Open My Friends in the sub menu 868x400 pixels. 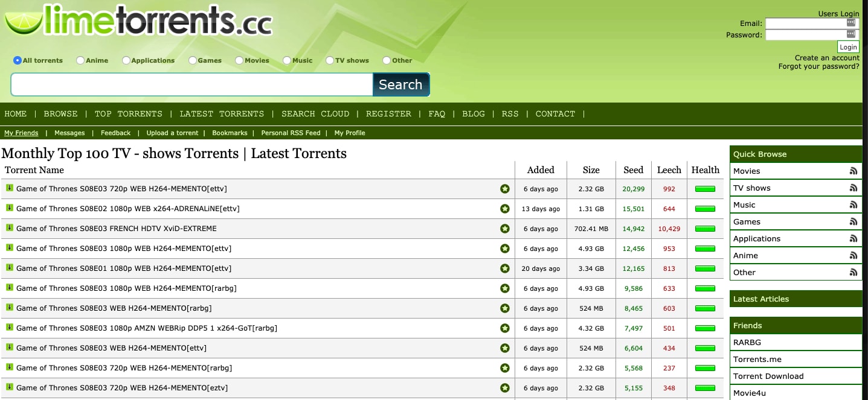21,133
